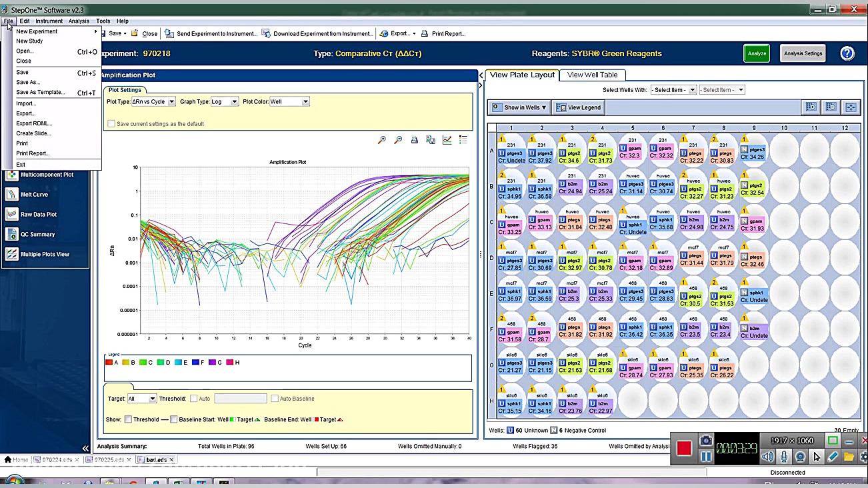Open the Export toolbar dropdown arrow

[414, 33]
